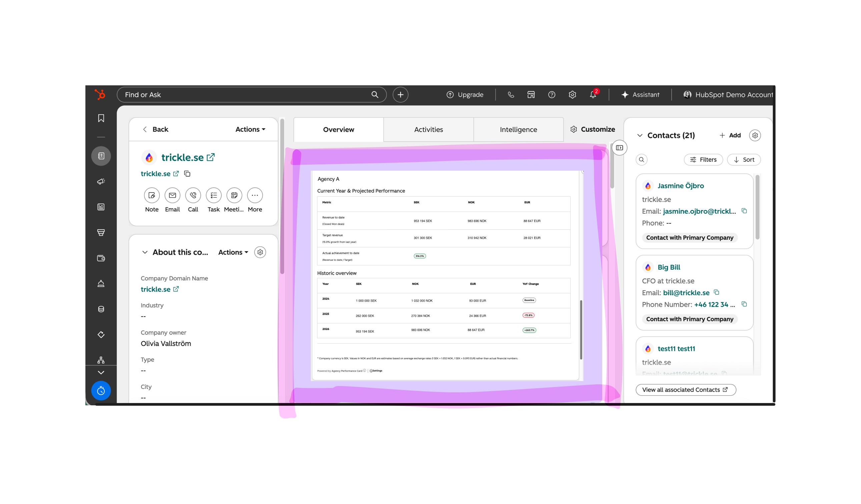Switch to the Overview tab

tap(338, 130)
